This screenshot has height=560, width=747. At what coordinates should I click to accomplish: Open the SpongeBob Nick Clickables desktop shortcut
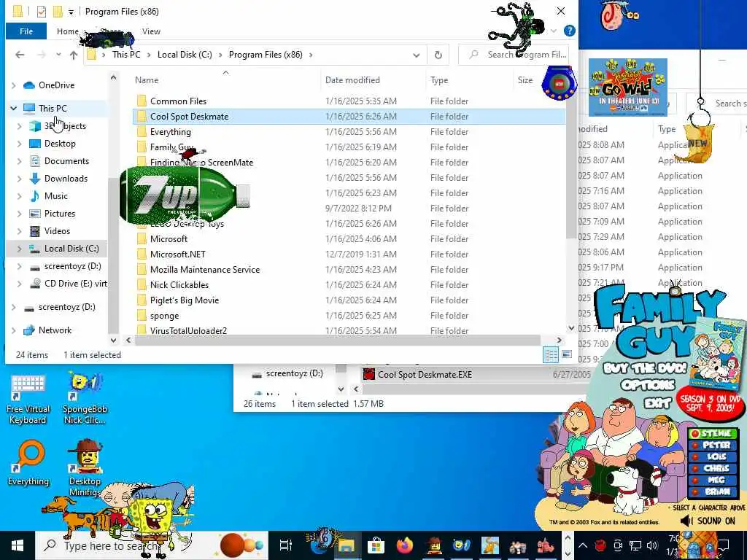point(85,399)
